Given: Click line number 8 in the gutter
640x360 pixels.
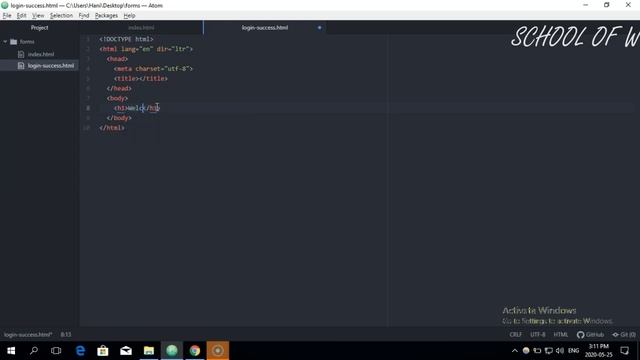Looking at the screenshot, I should coord(88,108).
